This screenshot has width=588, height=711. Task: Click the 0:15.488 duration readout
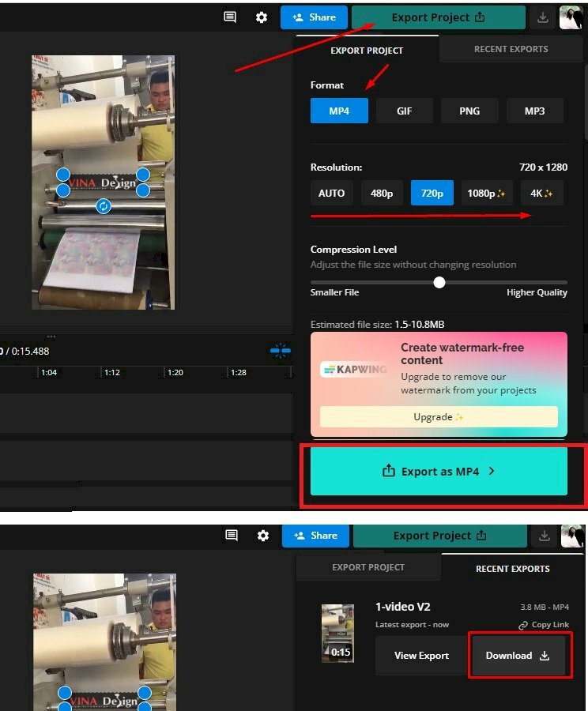pyautogui.click(x=30, y=352)
